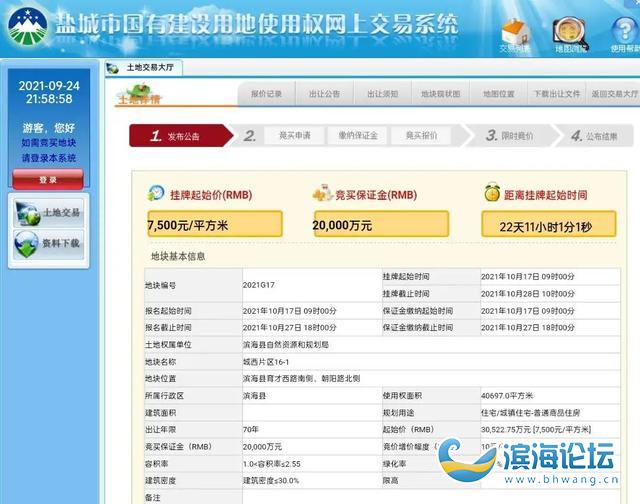The image size is (640, 504).
Task: Click the 竞买申请 step button
Action: point(294,135)
